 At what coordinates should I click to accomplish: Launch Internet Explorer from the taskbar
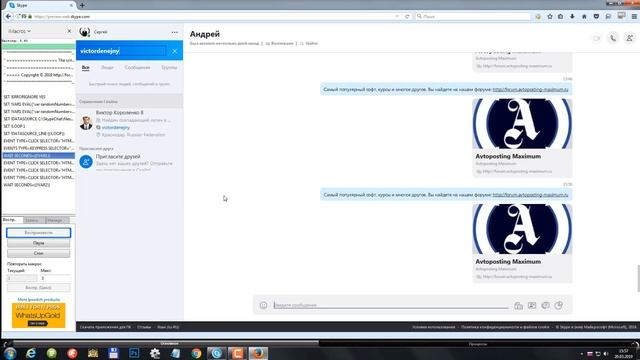(31, 353)
